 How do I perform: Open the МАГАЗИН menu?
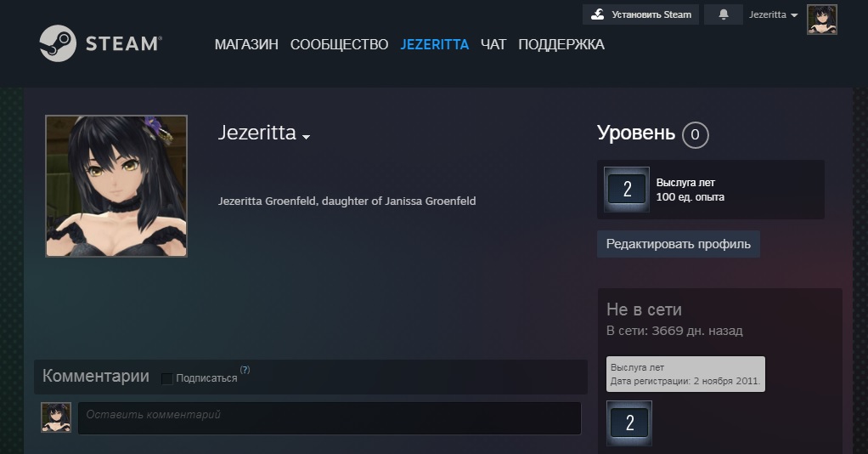(246, 44)
